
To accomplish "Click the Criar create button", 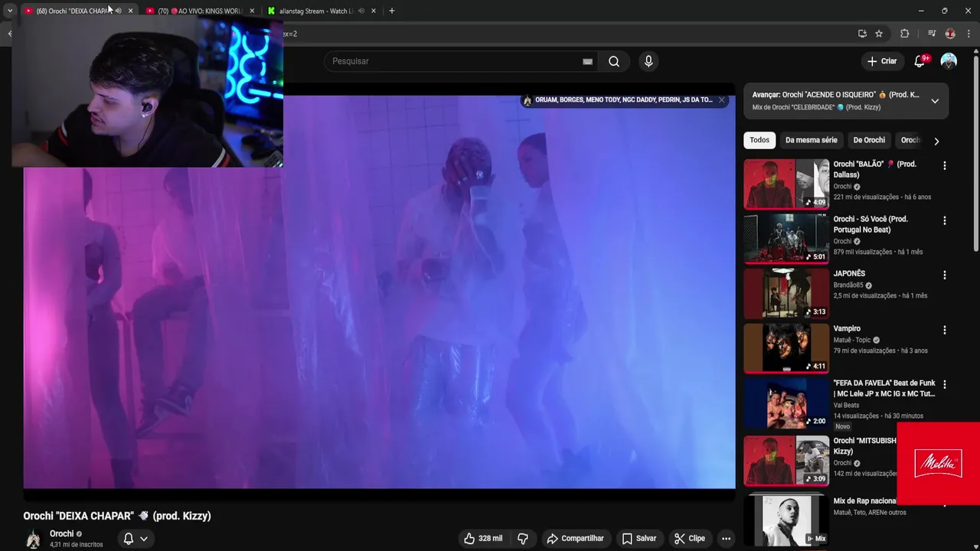I will (881, 61).
